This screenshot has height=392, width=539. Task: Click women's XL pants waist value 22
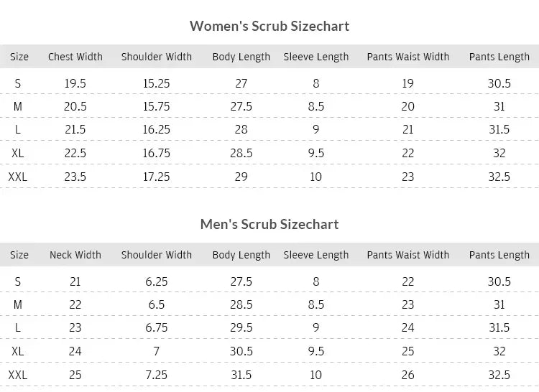tap(408, 153)
